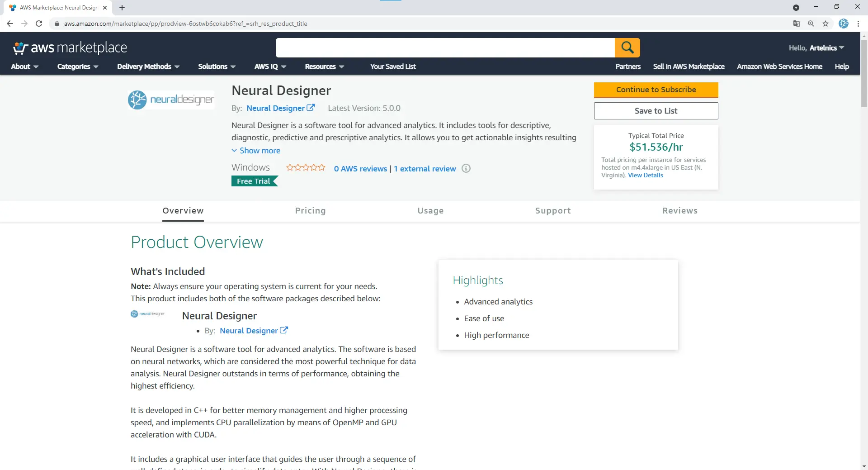Open Your Saved List
This screenshot has width=868, height=470.
coord(393,66)
